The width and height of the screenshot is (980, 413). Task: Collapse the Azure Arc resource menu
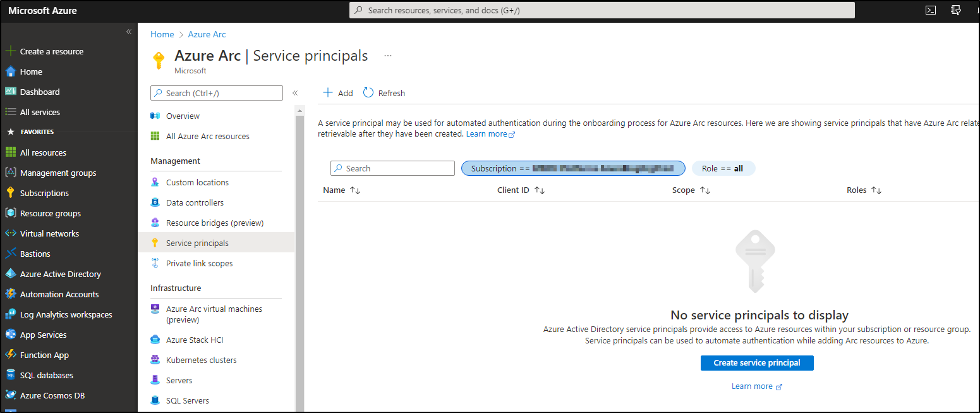tap(295, 93)
